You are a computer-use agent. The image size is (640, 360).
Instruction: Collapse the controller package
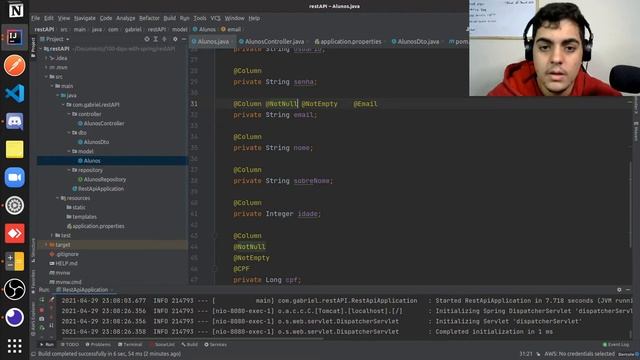[69, 114]
